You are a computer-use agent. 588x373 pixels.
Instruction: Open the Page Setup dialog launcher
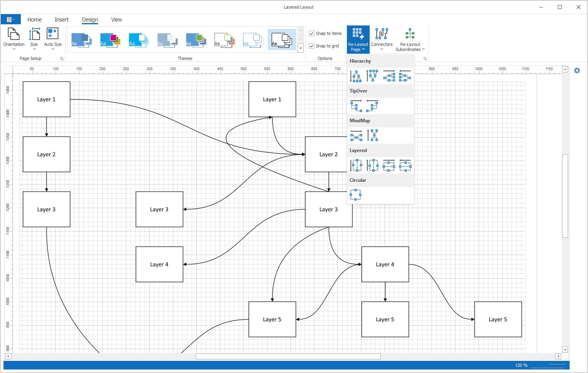(x=62, y=58)
